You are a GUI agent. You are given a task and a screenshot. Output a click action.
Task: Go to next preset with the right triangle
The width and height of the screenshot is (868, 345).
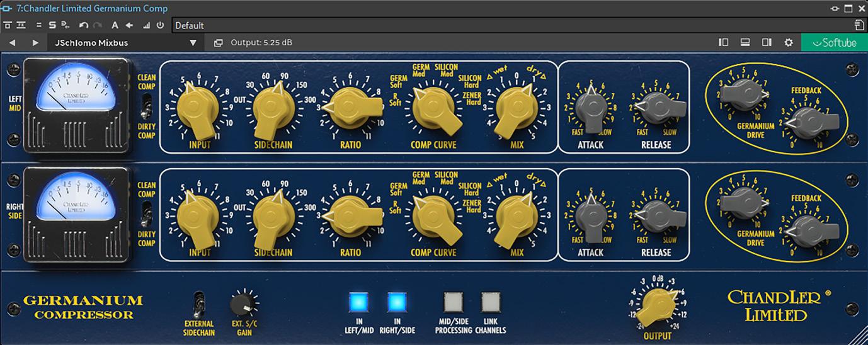point(35,43)
